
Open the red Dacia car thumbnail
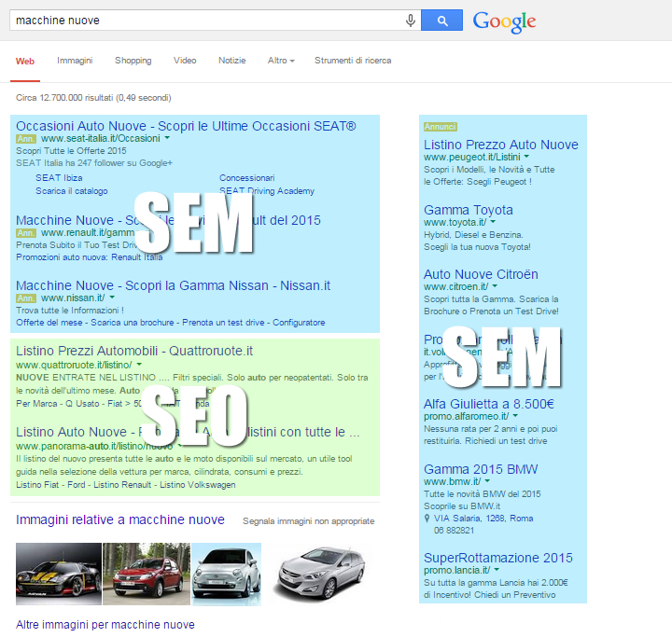tap(147, 574)
